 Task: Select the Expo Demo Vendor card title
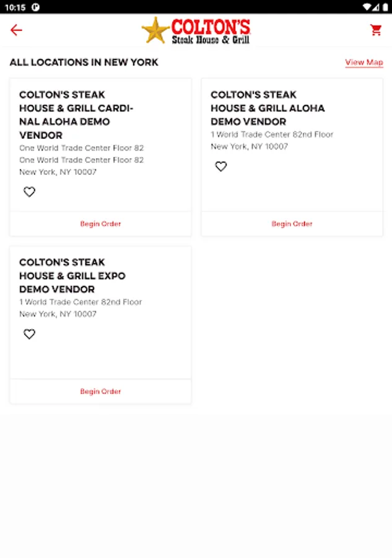coord(72,275)
